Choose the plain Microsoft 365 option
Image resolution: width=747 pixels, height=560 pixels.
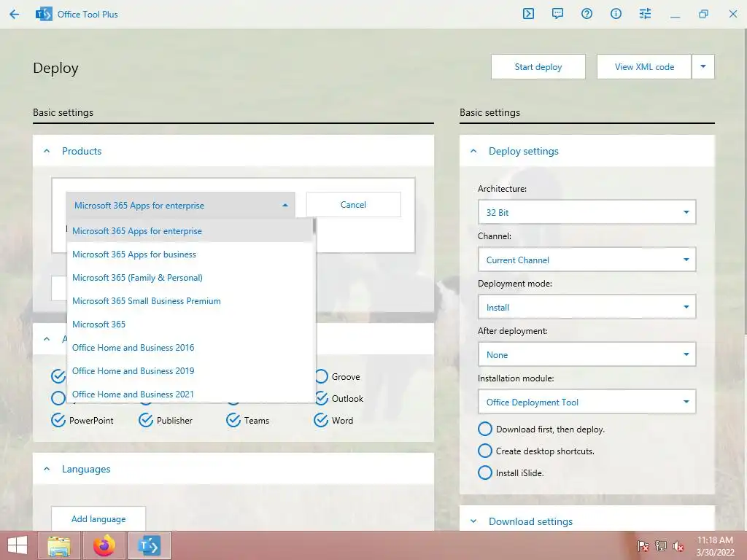[190, 324]
